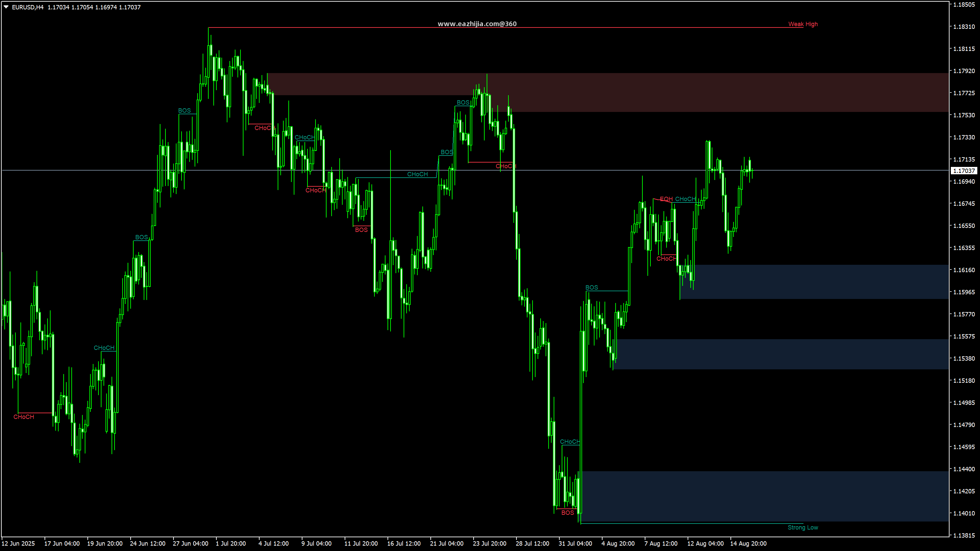Viewport: 980px width, 551px height.
Task: Click time axis label 4 Aug 20:00
Action: coord(618,543)
